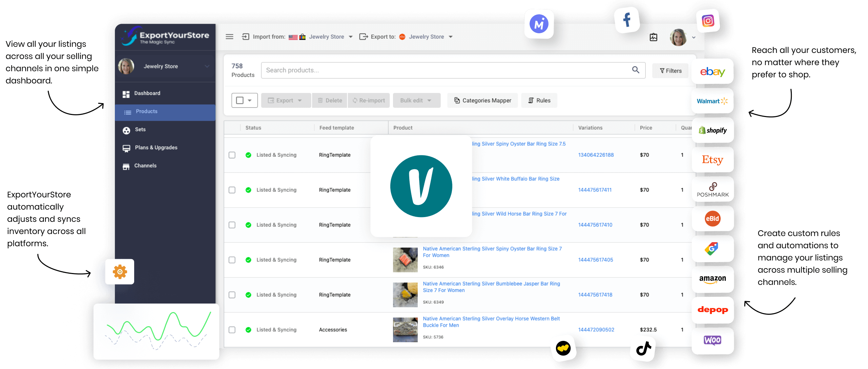Click the orange settings gear icon
Image resolution: width=868 pixels, height=369 pixels.
[x=120, y=272]
